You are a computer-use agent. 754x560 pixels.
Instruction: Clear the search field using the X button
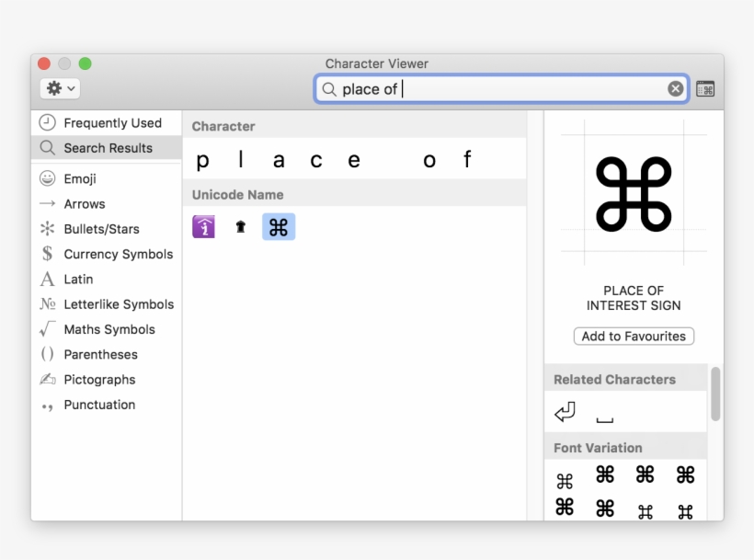click(675, 88)
